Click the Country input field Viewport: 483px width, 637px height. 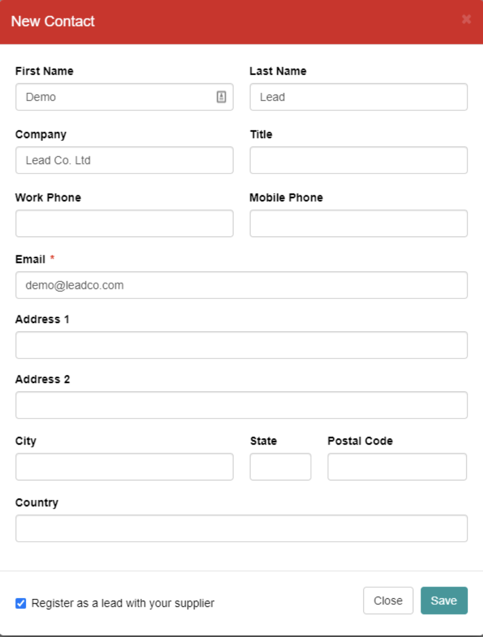241,529
